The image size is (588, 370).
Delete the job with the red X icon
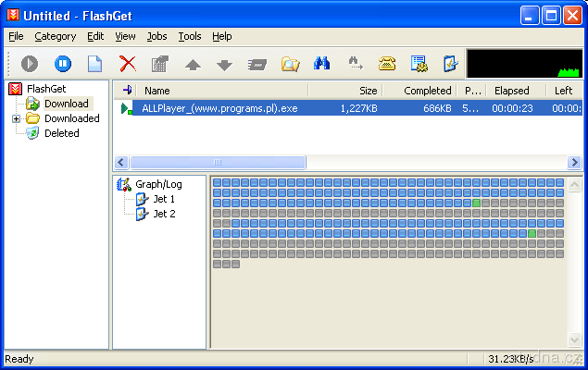[x=128, y=63]
